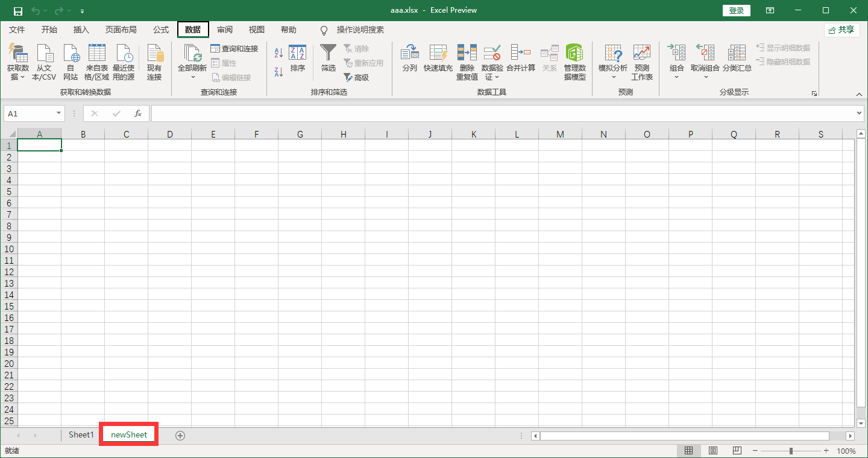Click the 排序 sort icon

click(297, 54)
